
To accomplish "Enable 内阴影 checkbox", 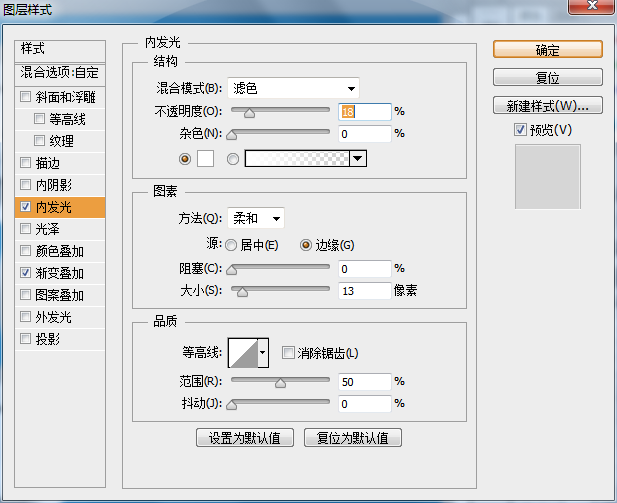I will [x=26, y=185].
